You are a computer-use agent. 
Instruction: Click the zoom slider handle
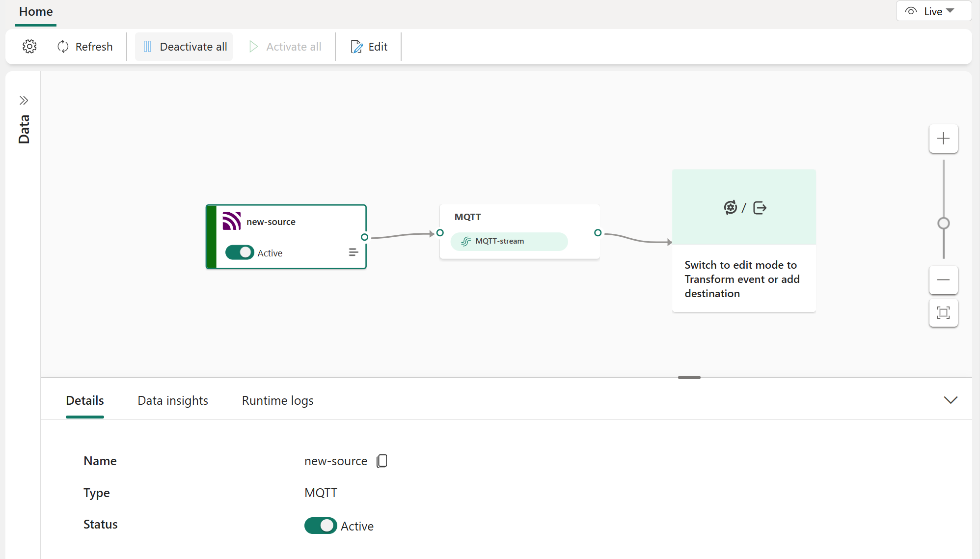coord(943,224)
